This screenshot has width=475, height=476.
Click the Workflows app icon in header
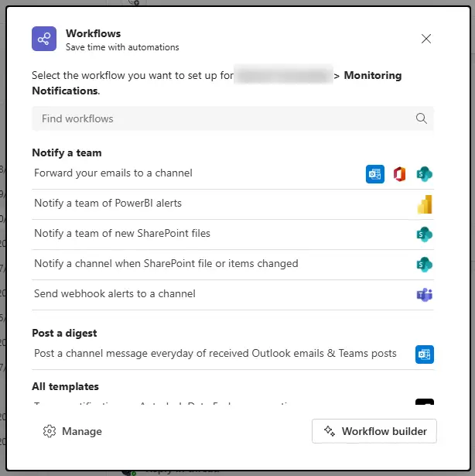[44, 39]
